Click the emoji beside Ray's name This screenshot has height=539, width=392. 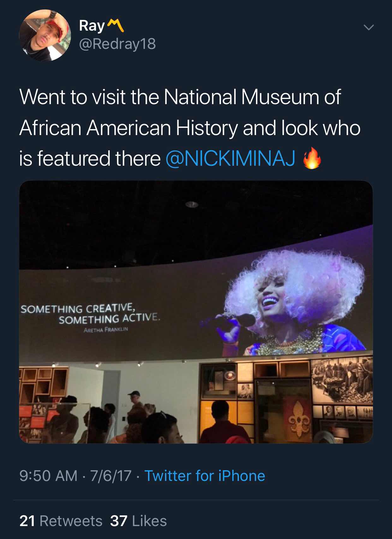tap(116, 26)
